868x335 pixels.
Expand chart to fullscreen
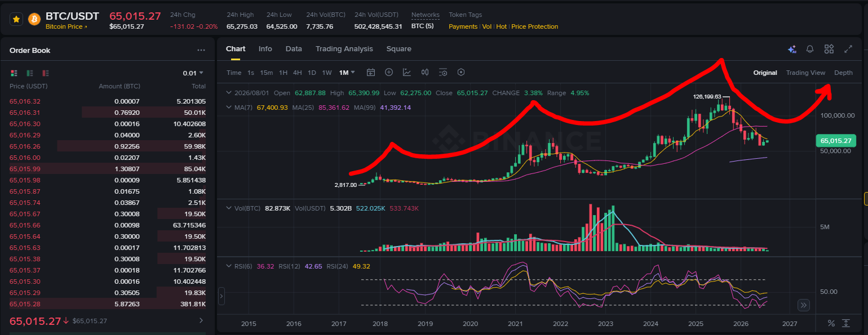[x=848, y=49]
